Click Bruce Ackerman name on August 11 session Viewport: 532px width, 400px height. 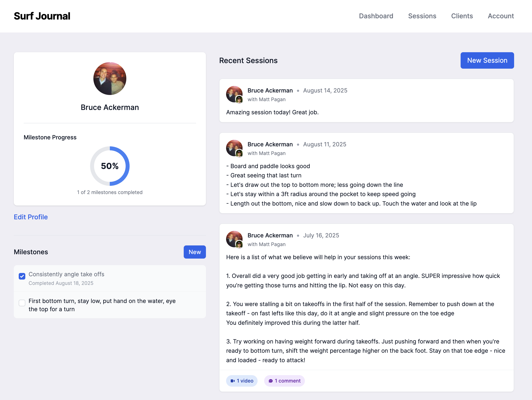point(270,144)
